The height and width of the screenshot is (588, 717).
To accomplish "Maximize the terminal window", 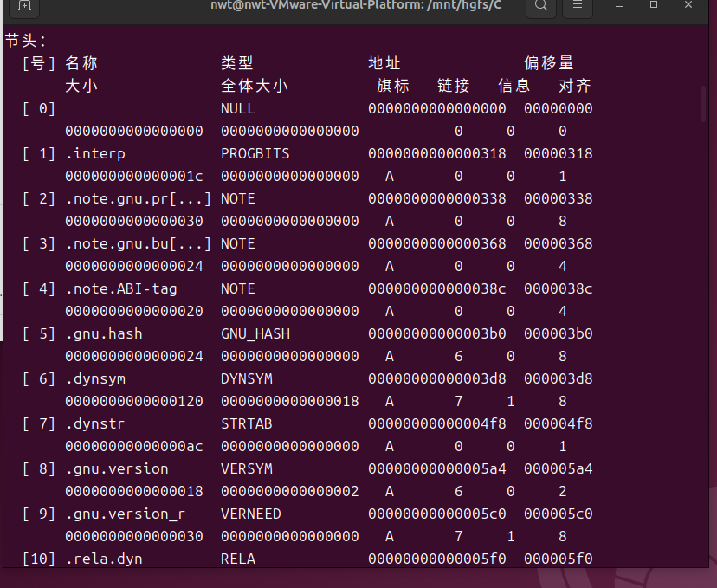I will point(654,5).
